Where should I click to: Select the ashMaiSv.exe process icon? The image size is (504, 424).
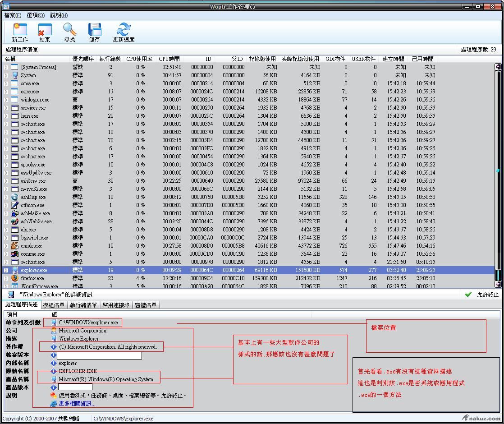point(15,213)
